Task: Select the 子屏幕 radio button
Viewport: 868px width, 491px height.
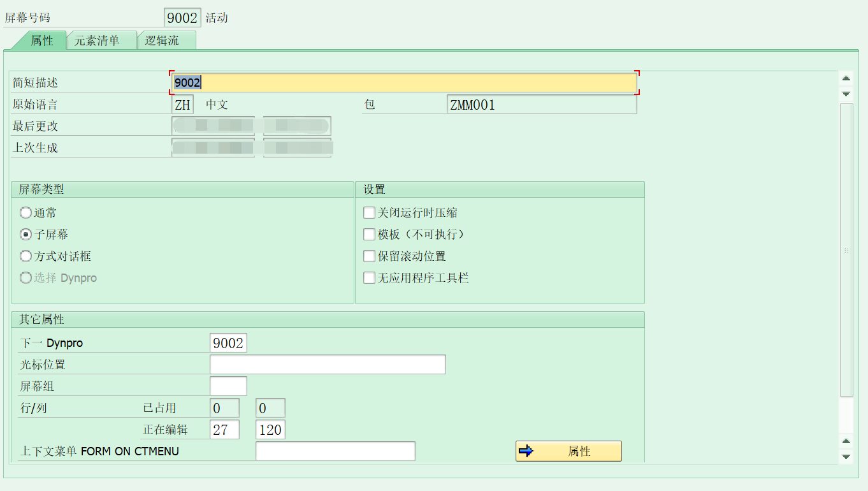Action: [x=25, y=234]
